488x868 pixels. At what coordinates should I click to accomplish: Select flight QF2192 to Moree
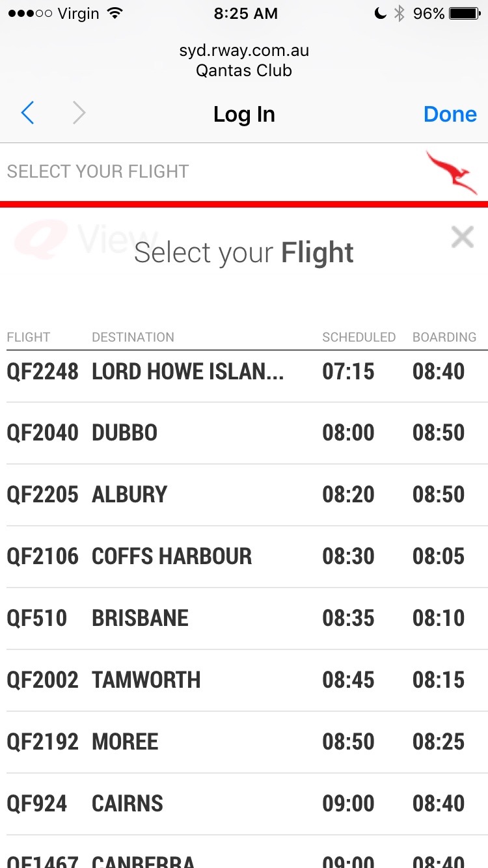pyautogui.click(x=244, y=742)
